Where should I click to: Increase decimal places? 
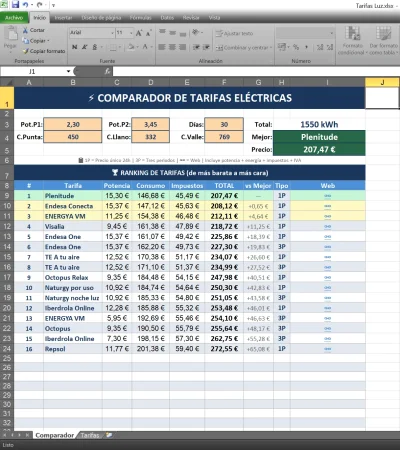[x=320, y=47]
